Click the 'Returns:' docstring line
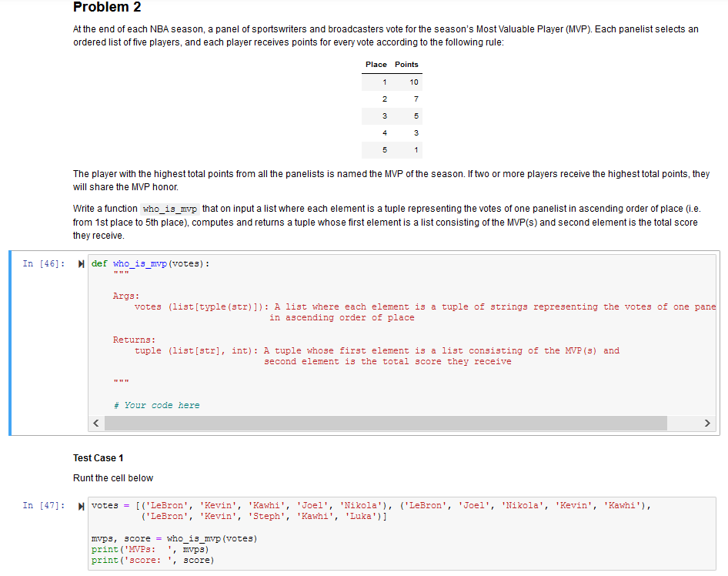 [134, 340]
